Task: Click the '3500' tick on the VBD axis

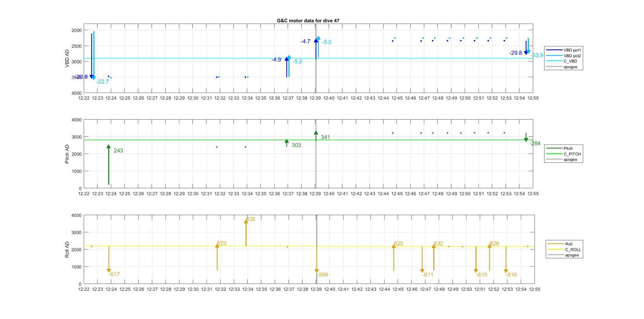Action: (x=76, y=77)
